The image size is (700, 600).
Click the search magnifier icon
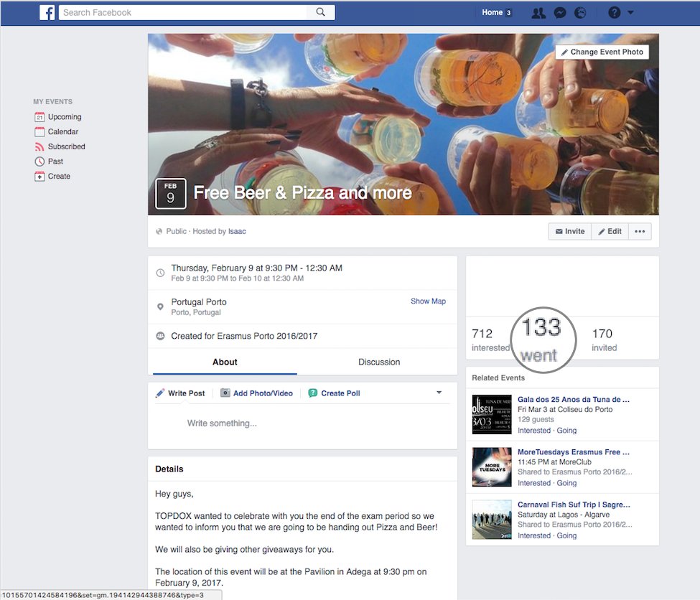pos(320,12)
